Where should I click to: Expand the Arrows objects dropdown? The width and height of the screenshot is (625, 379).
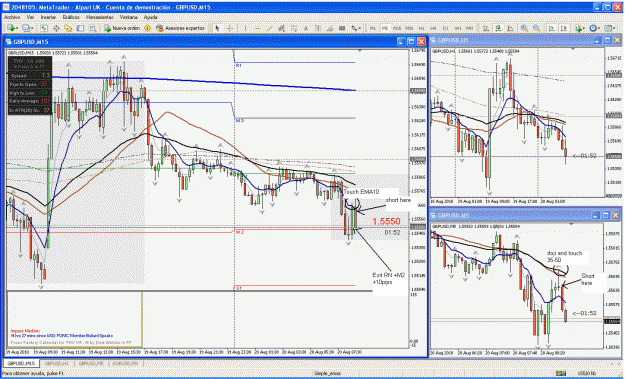359,28
